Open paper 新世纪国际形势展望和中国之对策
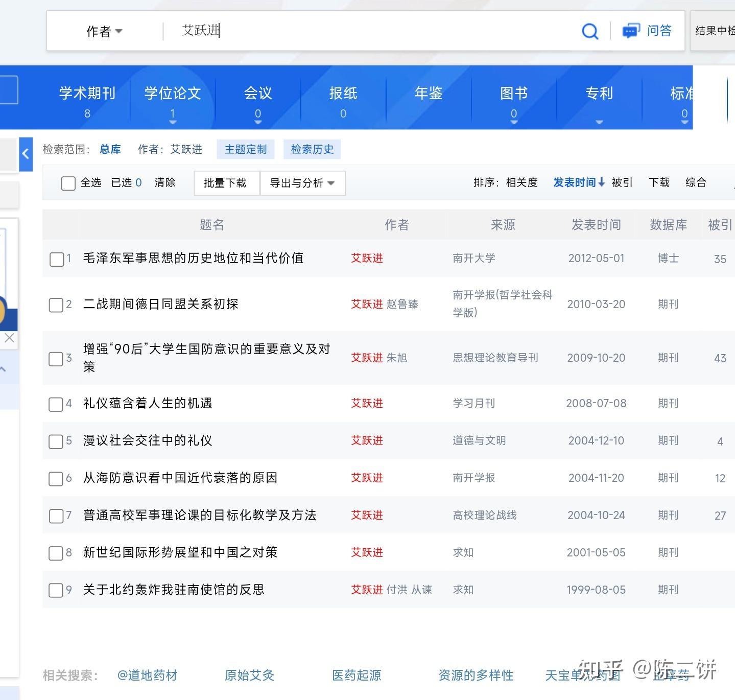Viewport: 735px width, 700px height. (x=180, y=552)
